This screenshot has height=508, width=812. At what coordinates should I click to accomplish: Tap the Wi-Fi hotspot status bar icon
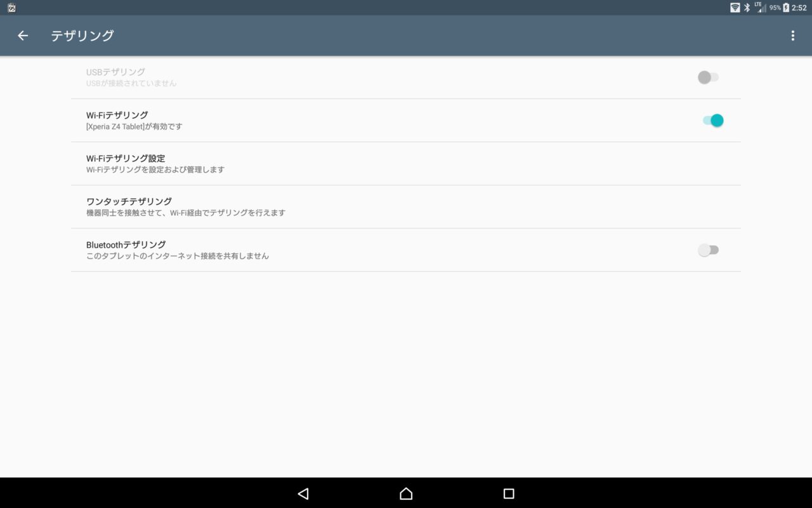735,8
